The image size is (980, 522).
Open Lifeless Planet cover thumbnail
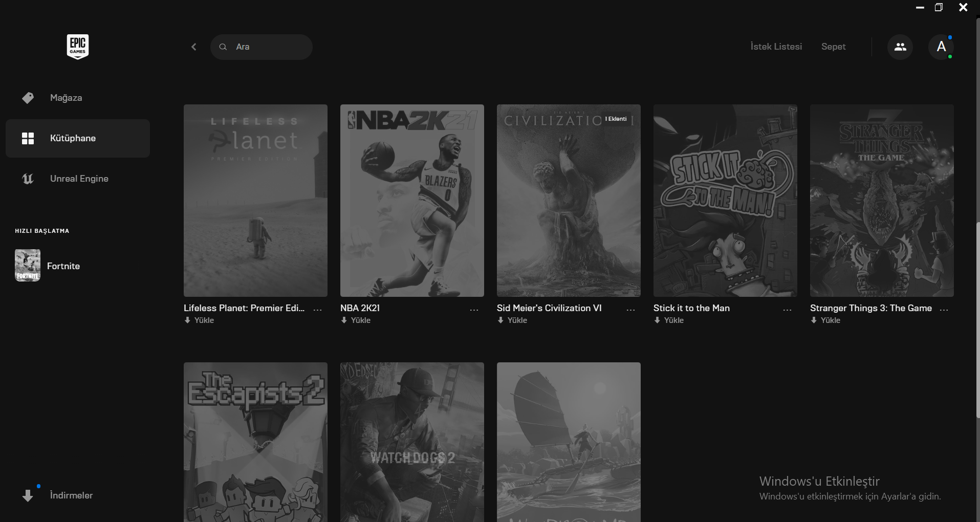[x=255, y=201]
